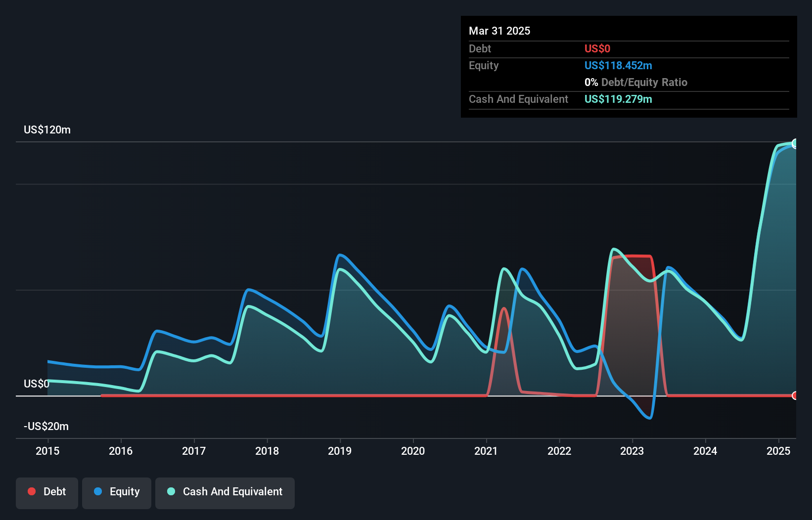The image size is (812, 520).
Task: Click the 2020 x-axis label
Action: tap(413, 451)
